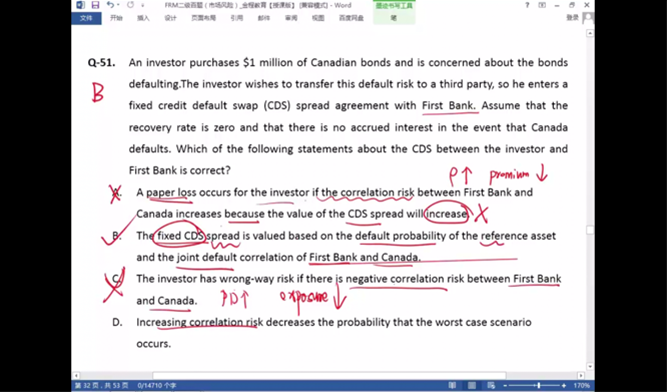Screen dimensions: 667x392
Task: Click the 170% zoom level button
Action: (x=581, y=385)
